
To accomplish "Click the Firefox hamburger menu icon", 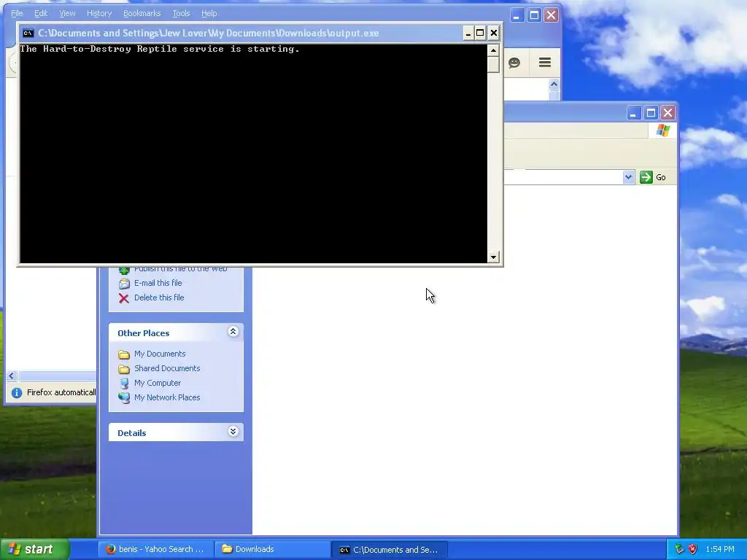I will click(x=544, y=63).
